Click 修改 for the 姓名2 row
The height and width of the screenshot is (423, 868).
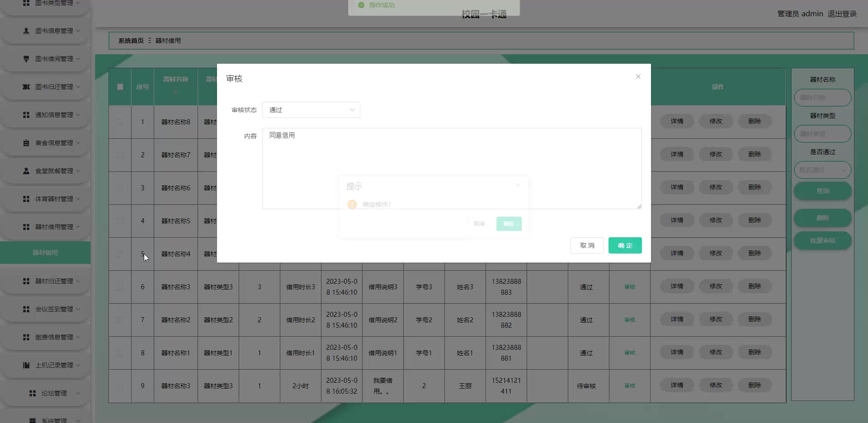pos(716,319)
